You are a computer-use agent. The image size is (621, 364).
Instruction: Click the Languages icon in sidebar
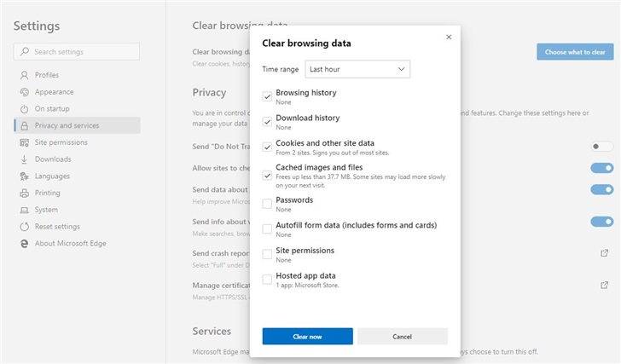25,176
